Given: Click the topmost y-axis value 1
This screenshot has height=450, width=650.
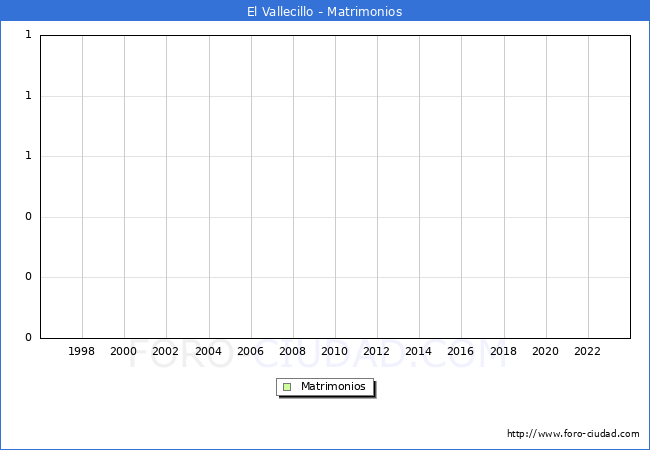Looking at the screenshot, I should (x=29, y=35).
